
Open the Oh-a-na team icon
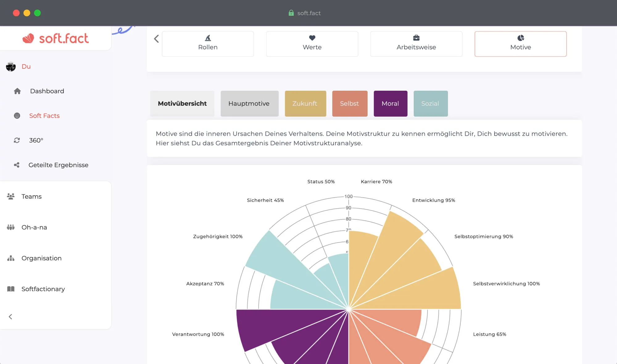[x=11, y=227]
